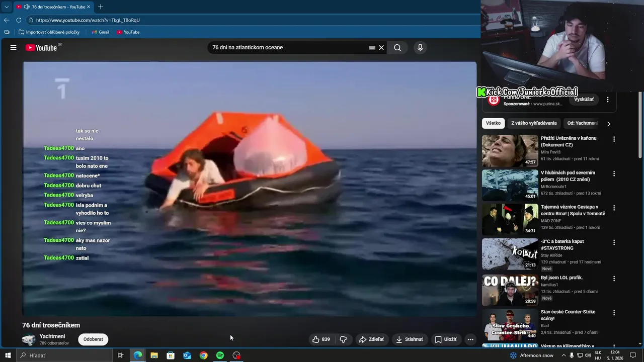644x362 pixels.
Task: Reload the YouTube page
Action: tap(19, 20)
